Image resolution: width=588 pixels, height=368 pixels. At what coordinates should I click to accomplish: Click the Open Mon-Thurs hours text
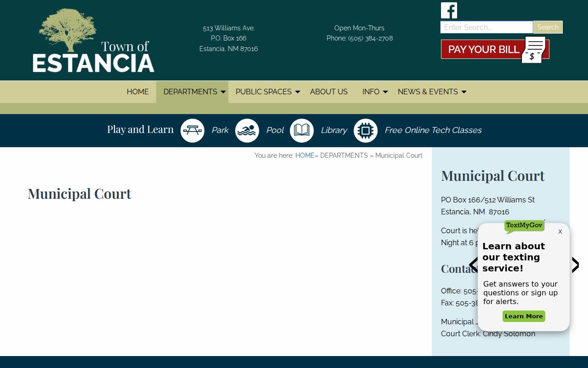pyautogui.click(x=359, y=28)
